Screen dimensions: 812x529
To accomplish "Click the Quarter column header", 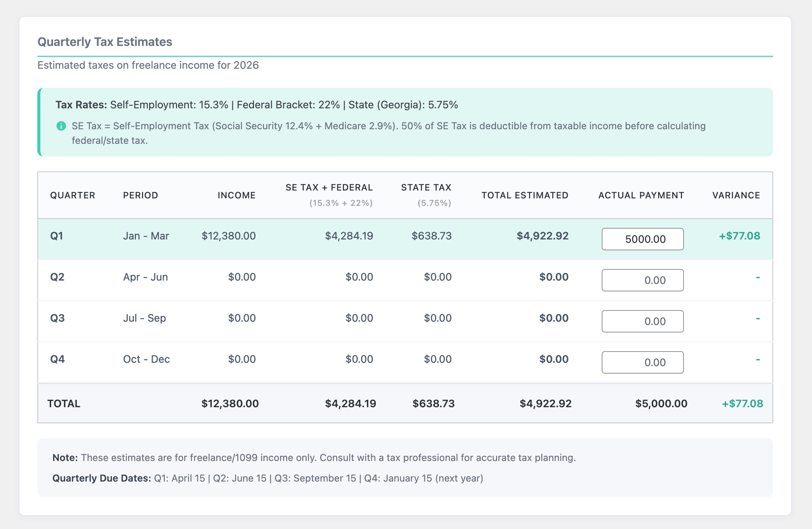I will click(x=73, y=195).
